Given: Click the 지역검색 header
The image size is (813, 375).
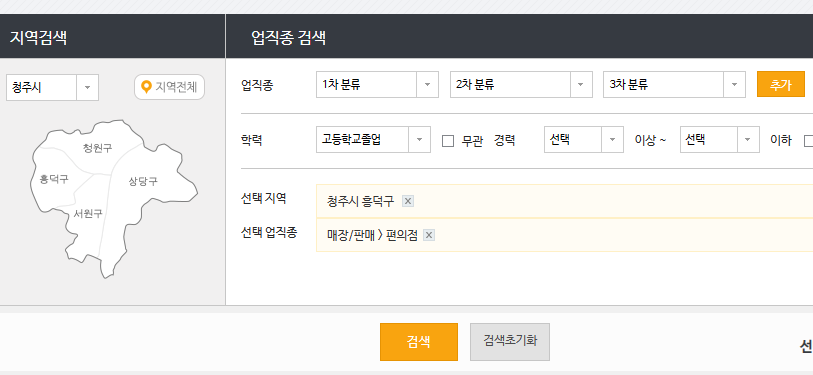Looking at the screenshot, I should tap(38, 37).
